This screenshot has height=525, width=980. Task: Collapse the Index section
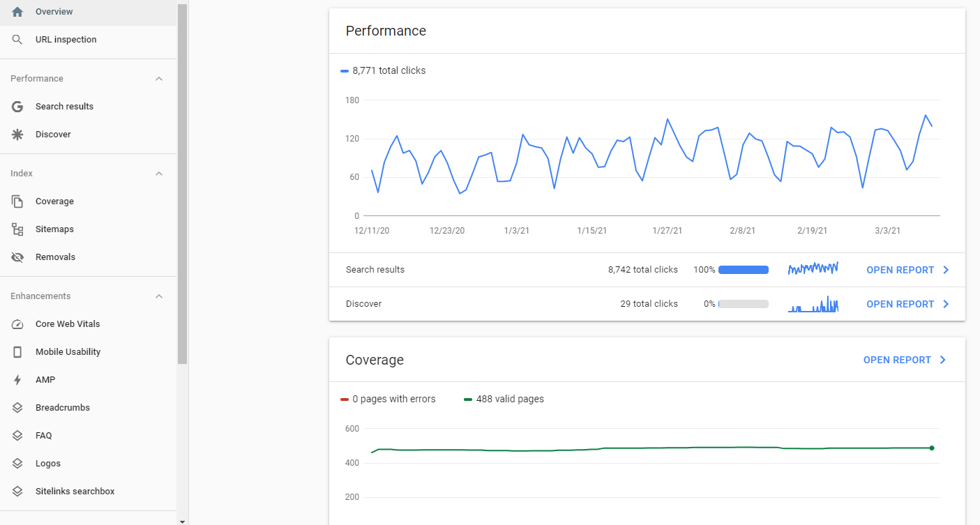pos(159,173)
